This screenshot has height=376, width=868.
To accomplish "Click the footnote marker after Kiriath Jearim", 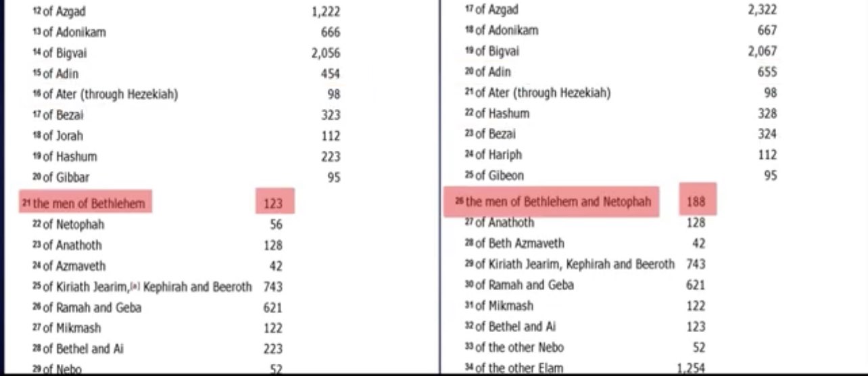I will point(135,287).
